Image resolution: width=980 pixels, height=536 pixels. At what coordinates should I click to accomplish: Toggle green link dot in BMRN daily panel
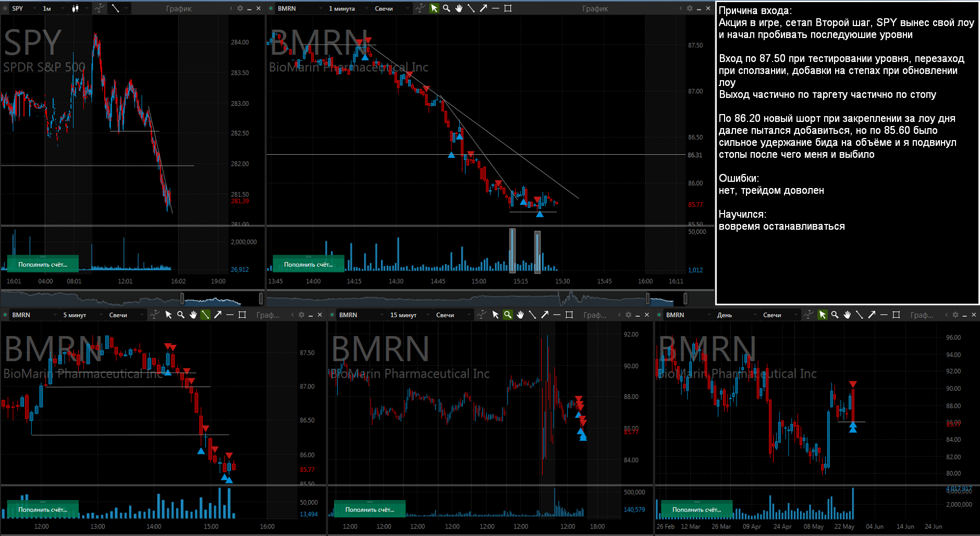[x=659, y=315]
